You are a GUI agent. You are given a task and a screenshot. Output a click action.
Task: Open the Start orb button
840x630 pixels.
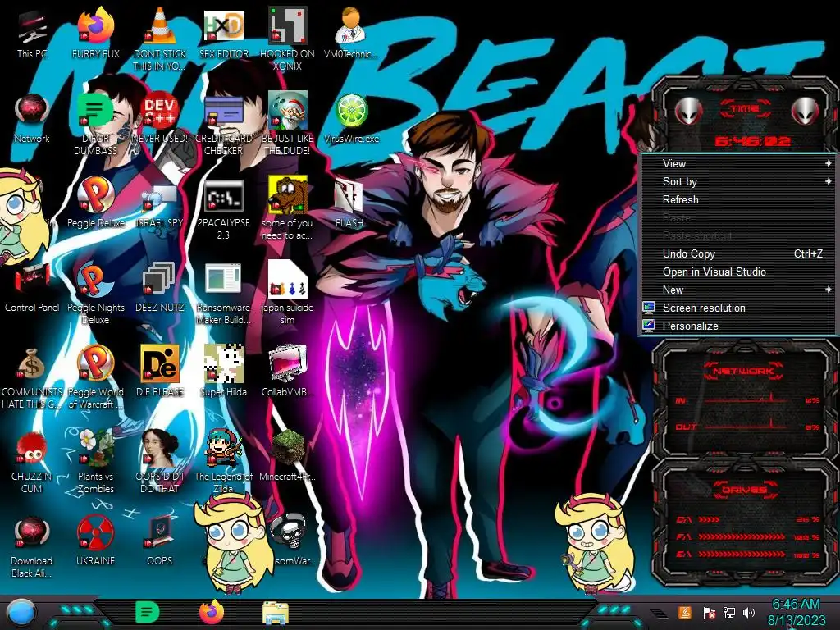coord(21,612)
